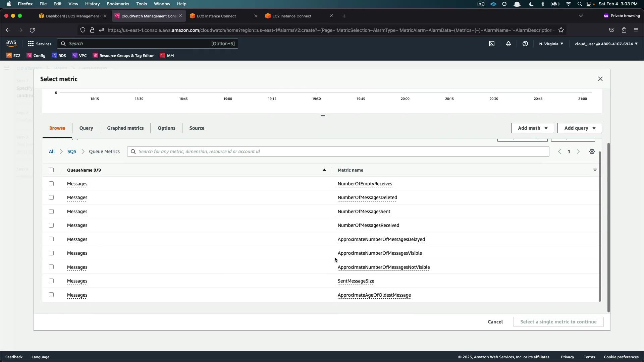Select ApproximateNumberOfMessagesVisible checkbox
This screenshot has width=644, height=362.
[51, 253]
